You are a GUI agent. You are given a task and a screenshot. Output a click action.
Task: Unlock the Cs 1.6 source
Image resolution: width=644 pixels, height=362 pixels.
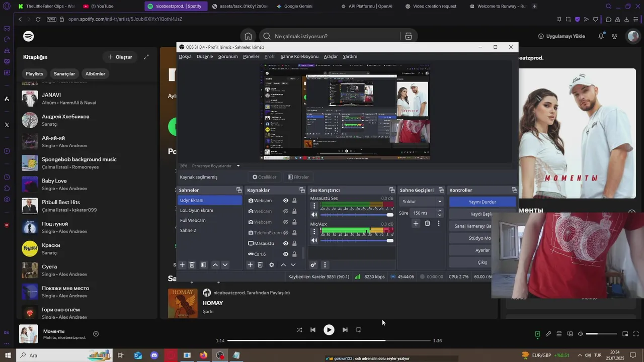point(294,254)
